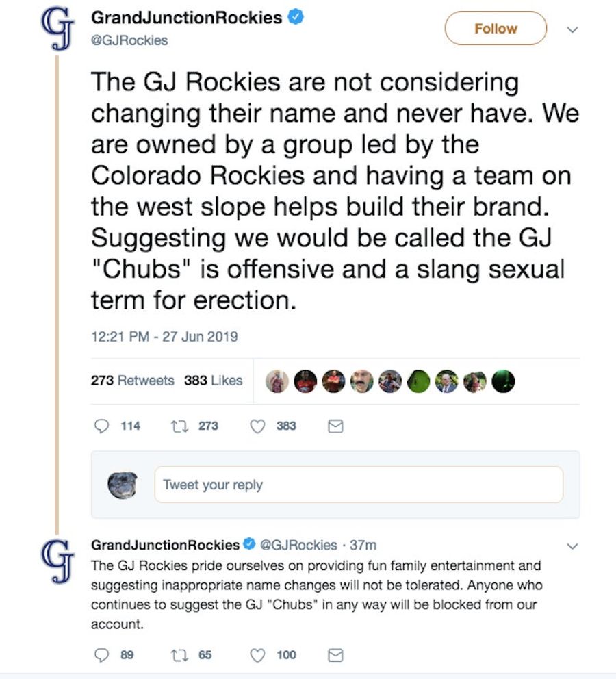
Task: Like the main tweet with 383 likes
Action: [x=257, y=426]
